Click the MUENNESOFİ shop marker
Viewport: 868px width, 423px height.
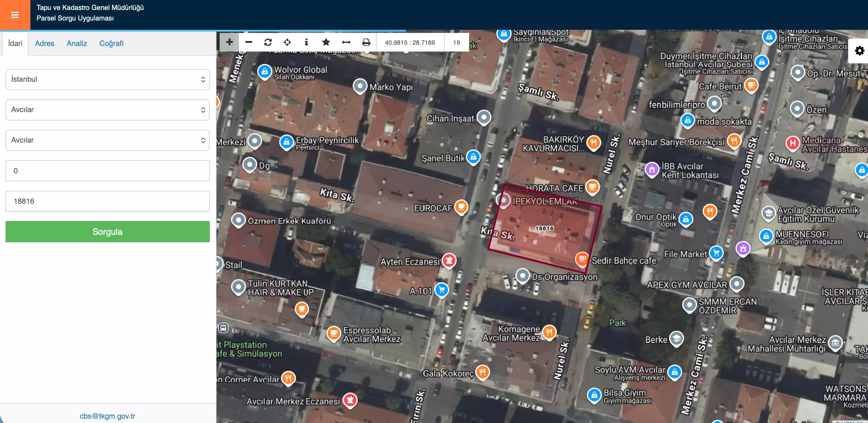[766, 236]
